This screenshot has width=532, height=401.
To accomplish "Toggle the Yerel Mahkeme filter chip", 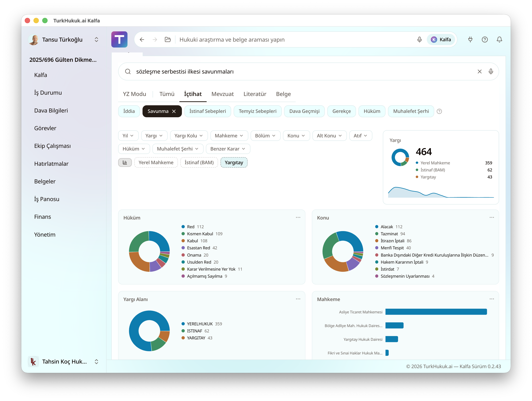I will [x=156, y=163].
